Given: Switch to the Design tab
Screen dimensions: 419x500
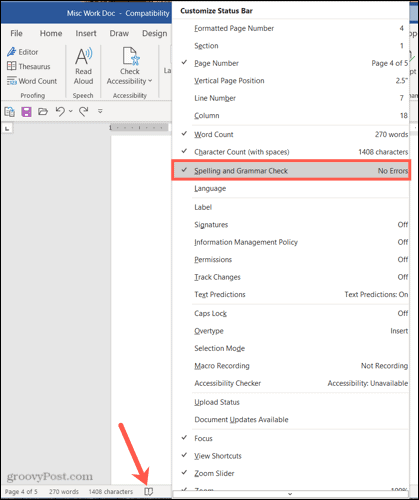Looking at the screenshot, I should click(155, 33).
